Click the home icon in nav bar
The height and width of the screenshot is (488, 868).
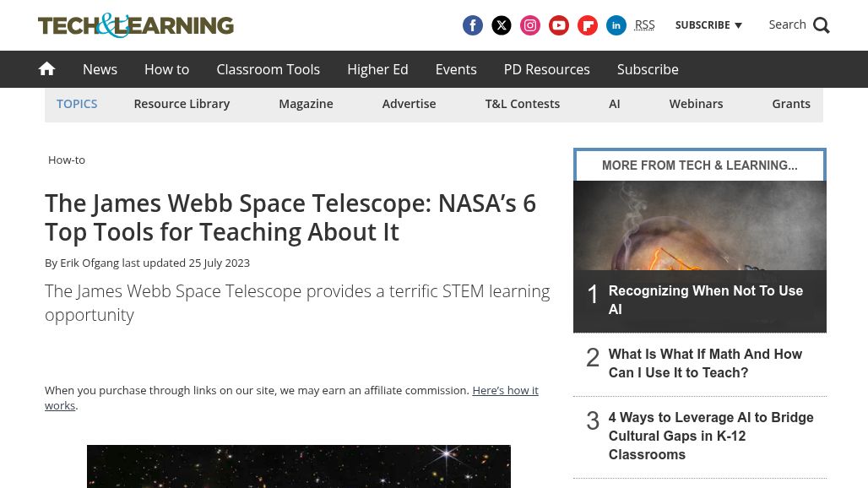[x=46, y=68]
